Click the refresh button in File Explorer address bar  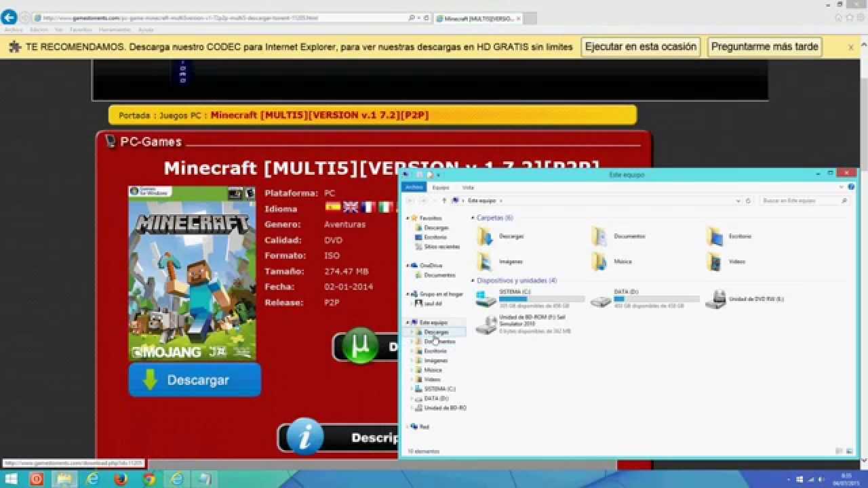tap(748, 201)
